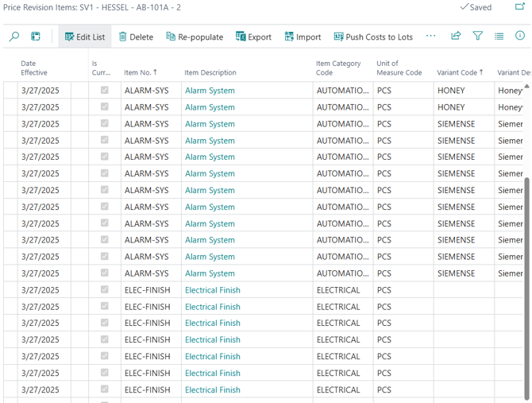The width and height of the screenshot is (532, 403).
Task: Select AUTOMATIO... category in first HONEY row
Action: [343, 91]
